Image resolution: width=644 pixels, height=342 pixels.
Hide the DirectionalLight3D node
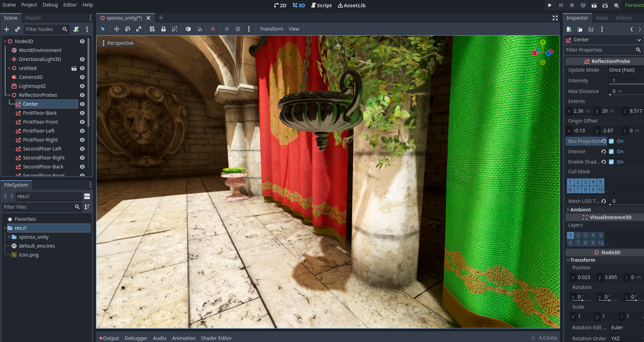pyautogui.click(x=82, y=59)
